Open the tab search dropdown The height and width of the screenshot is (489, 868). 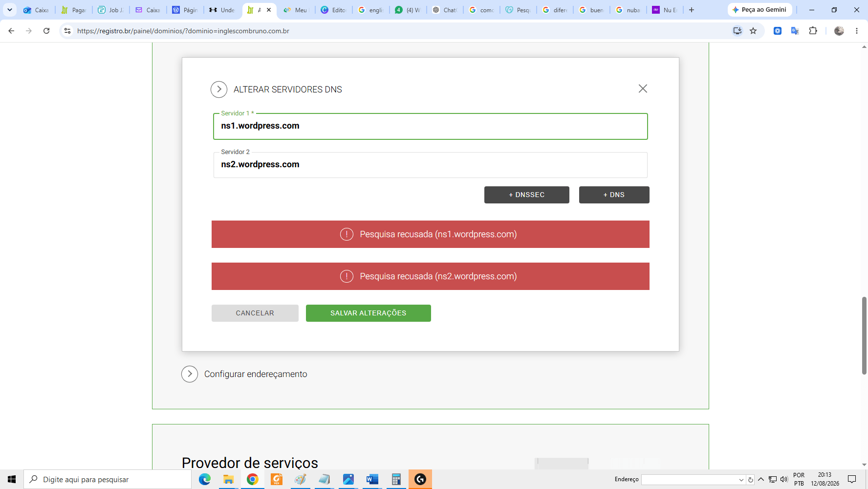10,10
